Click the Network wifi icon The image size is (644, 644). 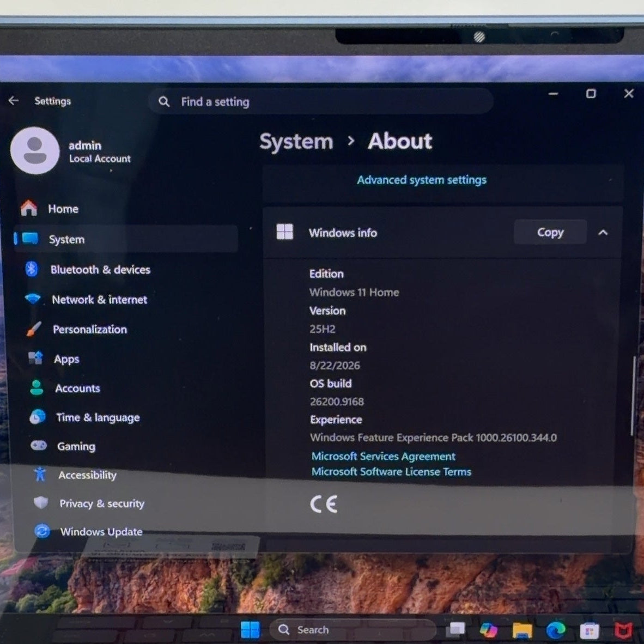pos(33,298)
